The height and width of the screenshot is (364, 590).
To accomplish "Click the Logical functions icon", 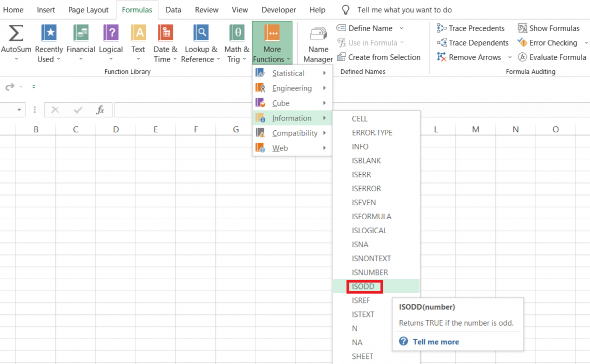I will [x=111, y=42].
